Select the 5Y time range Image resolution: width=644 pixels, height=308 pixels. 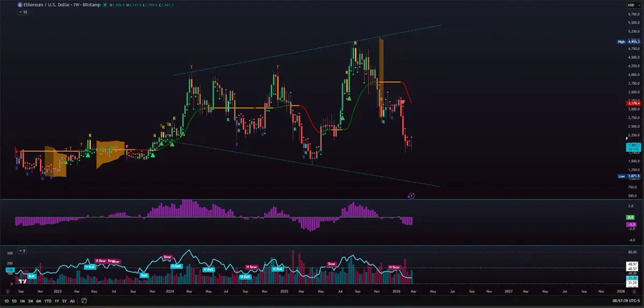[64, 301]
